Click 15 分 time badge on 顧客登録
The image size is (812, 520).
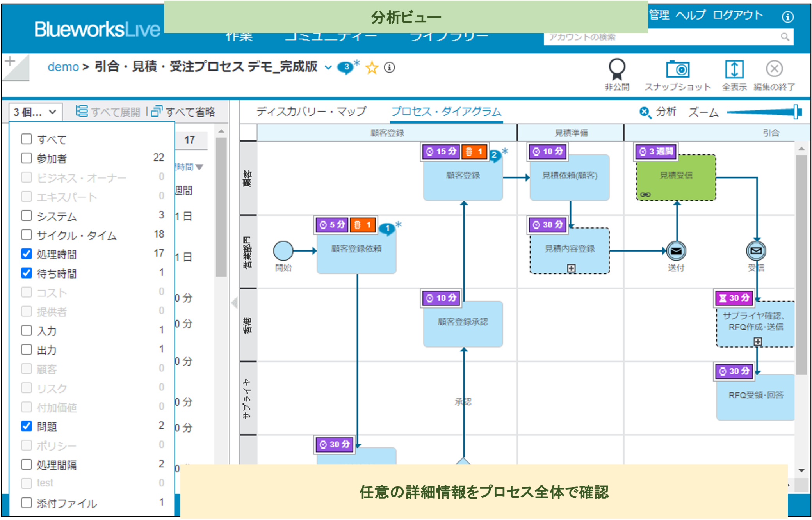[441, 152]
